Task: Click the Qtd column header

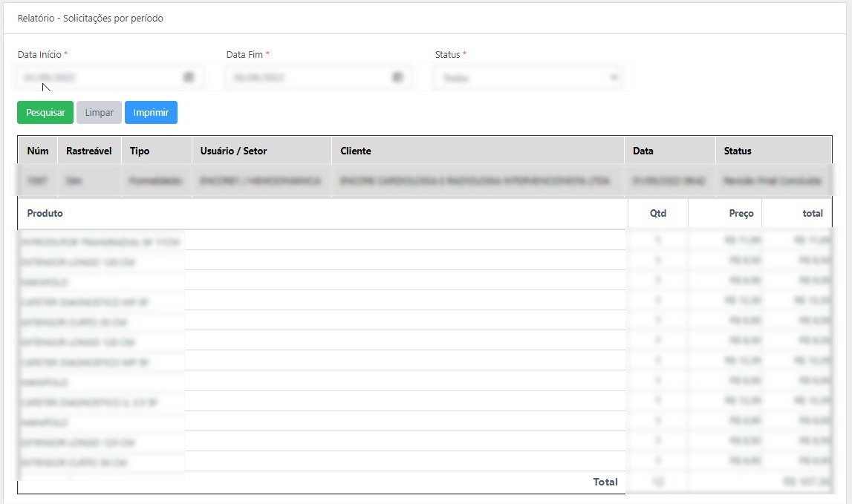Action: point(657,213)
